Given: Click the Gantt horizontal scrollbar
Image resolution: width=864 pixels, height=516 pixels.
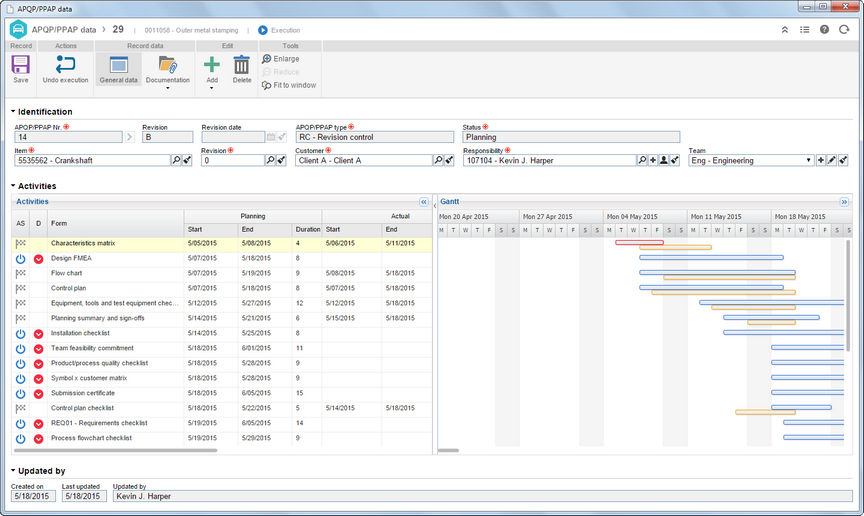Looking at the screenshot, I should pyautogui.click(x=449, y=450).
